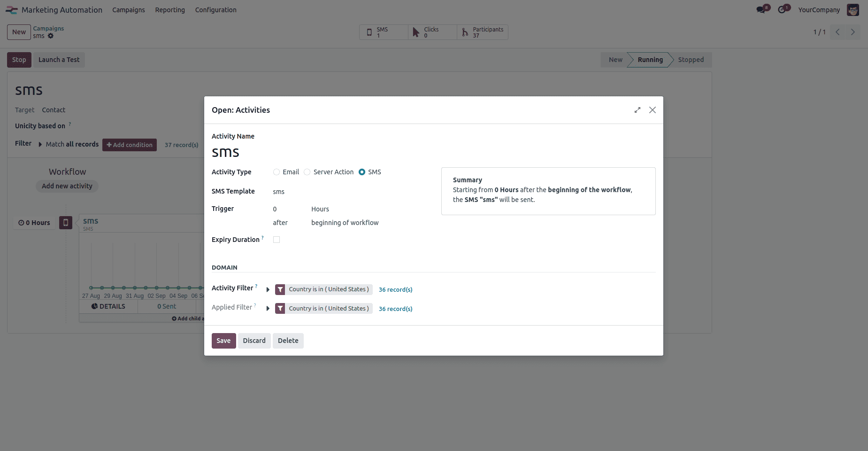Expand the Applied Filter domain arrow

(x=268, y=309)
